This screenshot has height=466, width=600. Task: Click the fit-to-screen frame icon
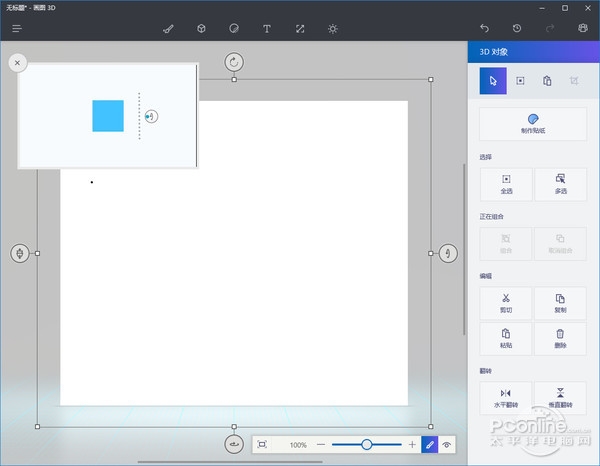[261, 444]
